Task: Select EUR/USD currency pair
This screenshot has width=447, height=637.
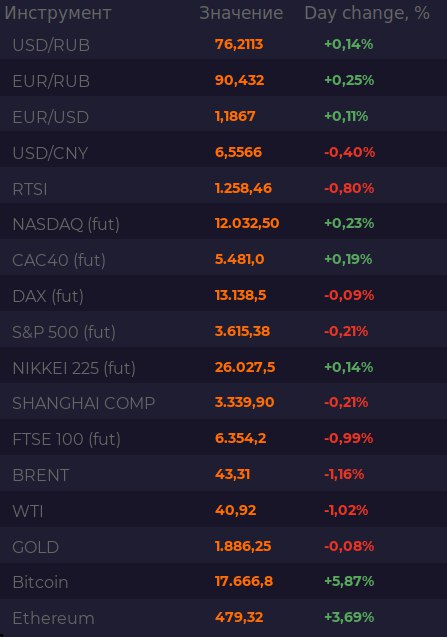Action: (51, 117)
